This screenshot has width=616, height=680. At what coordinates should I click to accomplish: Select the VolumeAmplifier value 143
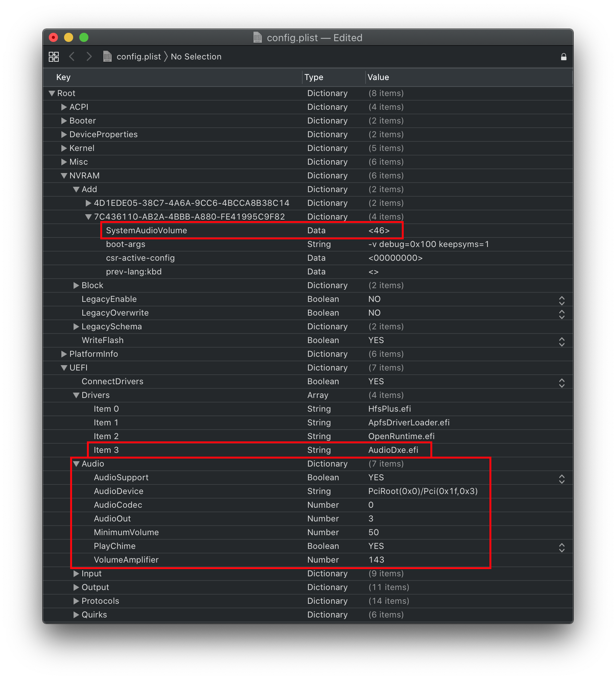click(376, 560)
